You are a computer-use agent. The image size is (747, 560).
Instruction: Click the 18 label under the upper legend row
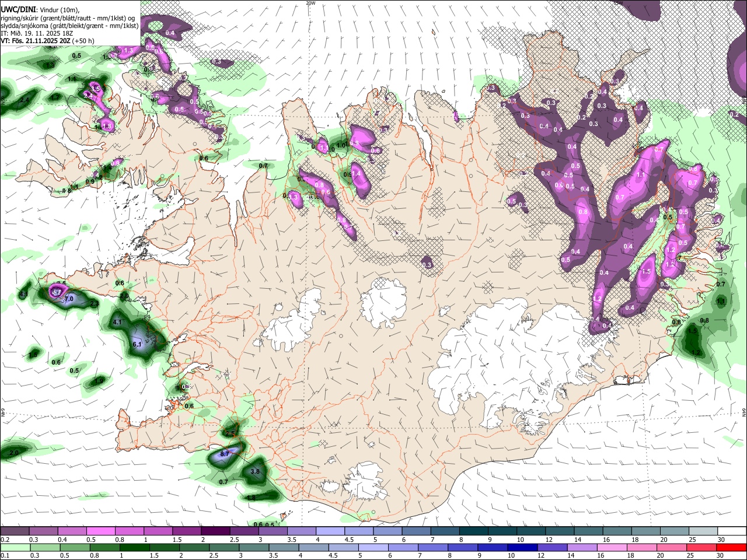[635, 540]
